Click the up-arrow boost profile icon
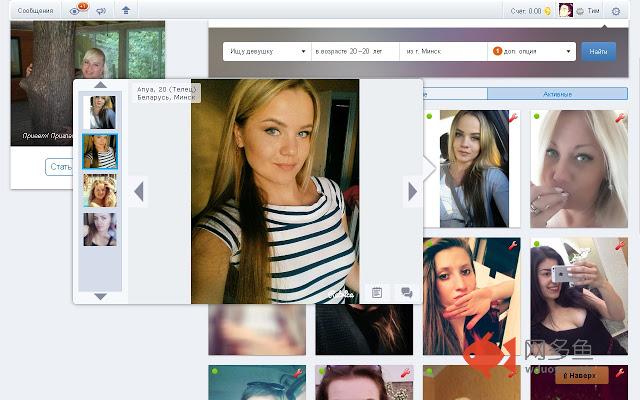Image resolution: width=640 pixels, height=400 pixels. (x=125, y=11)
